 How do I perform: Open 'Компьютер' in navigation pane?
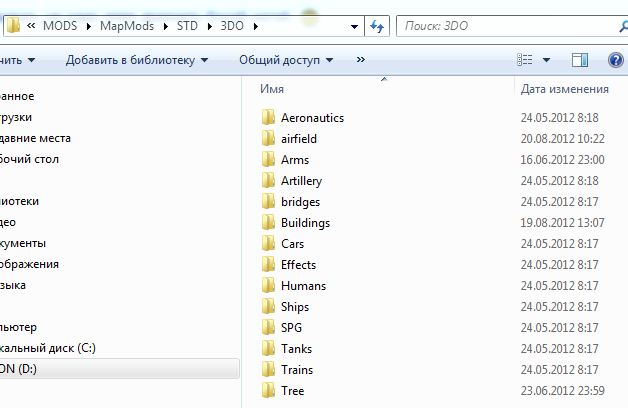click(x=18, y=327)
